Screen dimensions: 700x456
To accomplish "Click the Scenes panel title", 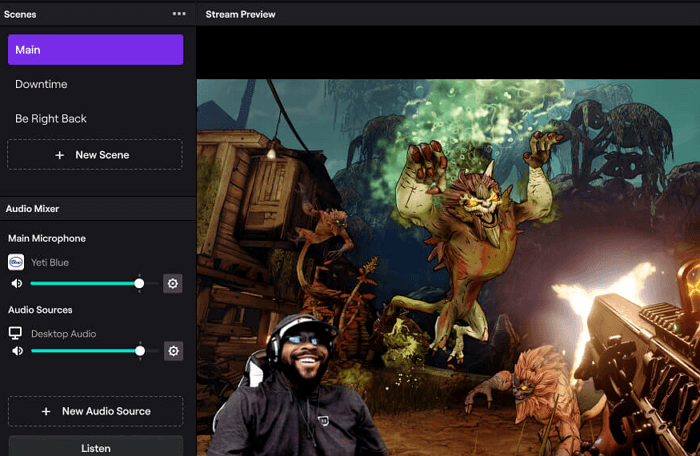I will (20, 14).
